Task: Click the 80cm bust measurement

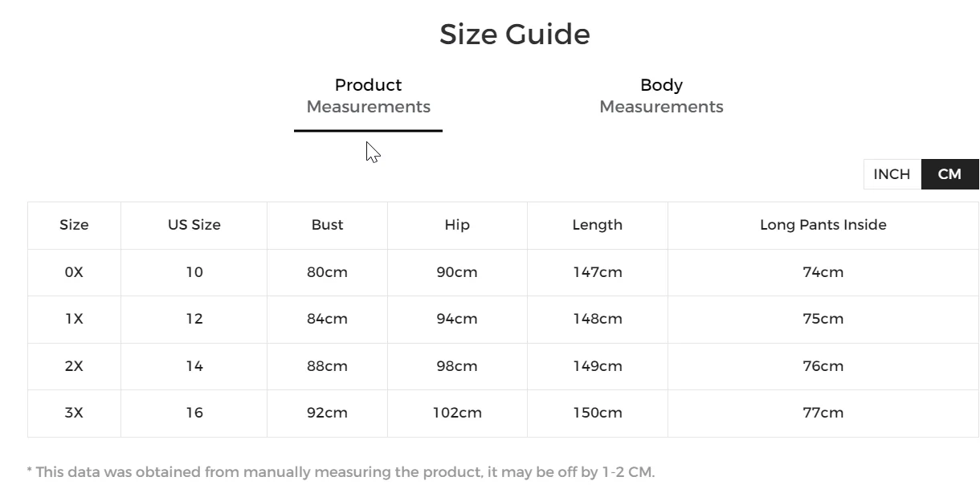Action: 327,272
